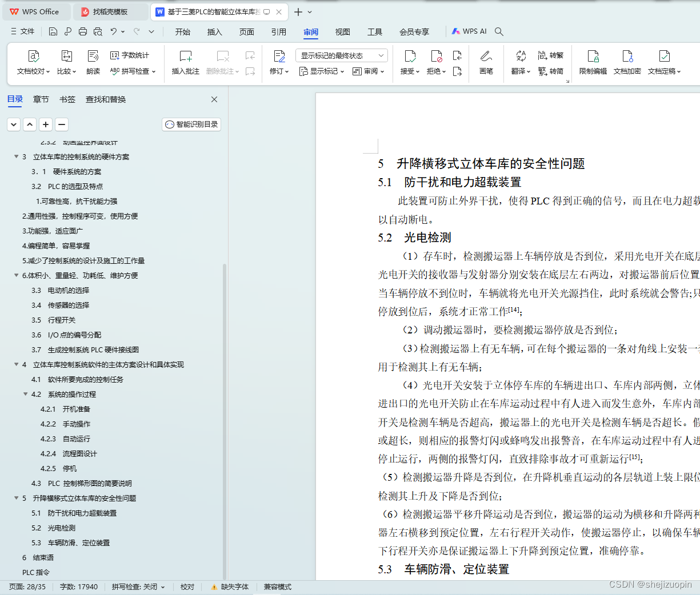Open 工具 ribbon tab
Viewport: 700px width, 595px height.
pos(375,32)
